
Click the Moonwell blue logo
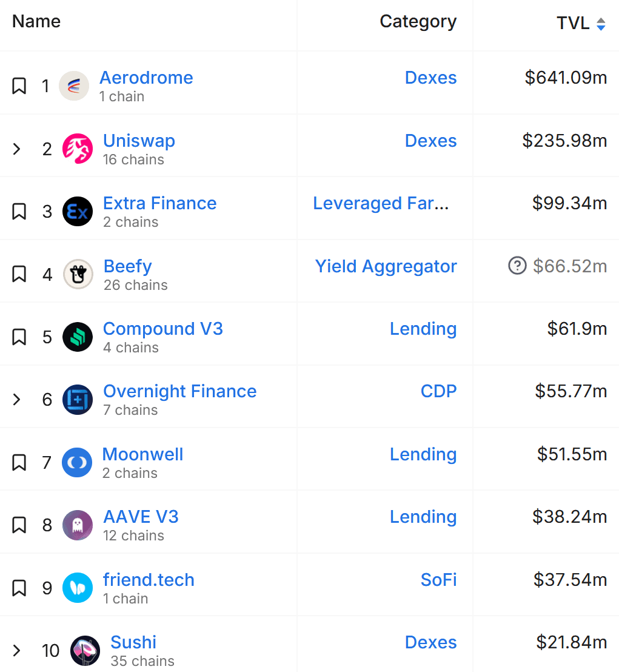pos(77,462)
